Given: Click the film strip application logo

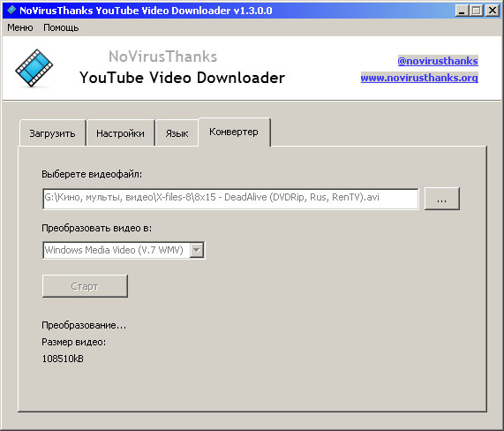Looking at the screenshot, I should coord(34,67).
